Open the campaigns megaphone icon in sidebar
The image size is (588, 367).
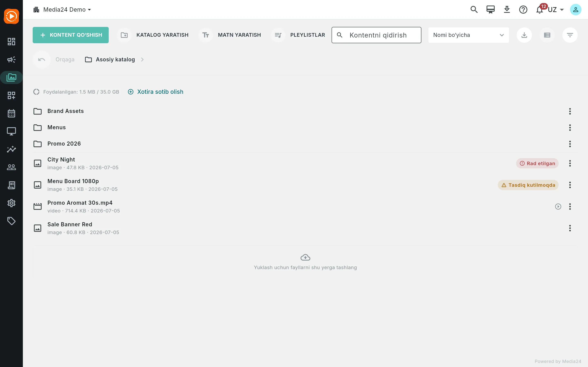coord(11,60)
